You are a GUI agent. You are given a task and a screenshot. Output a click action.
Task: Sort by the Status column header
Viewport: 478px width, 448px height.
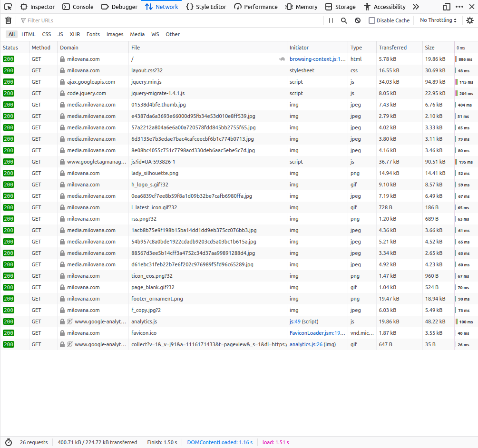[14, 48]
